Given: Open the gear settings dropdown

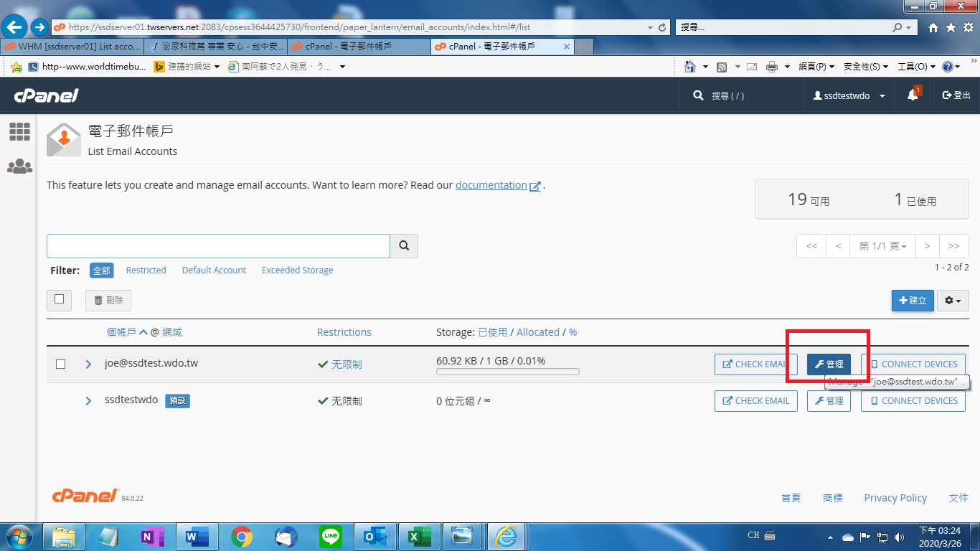Looking at the screenshot, I should click(x=953, y=301).
